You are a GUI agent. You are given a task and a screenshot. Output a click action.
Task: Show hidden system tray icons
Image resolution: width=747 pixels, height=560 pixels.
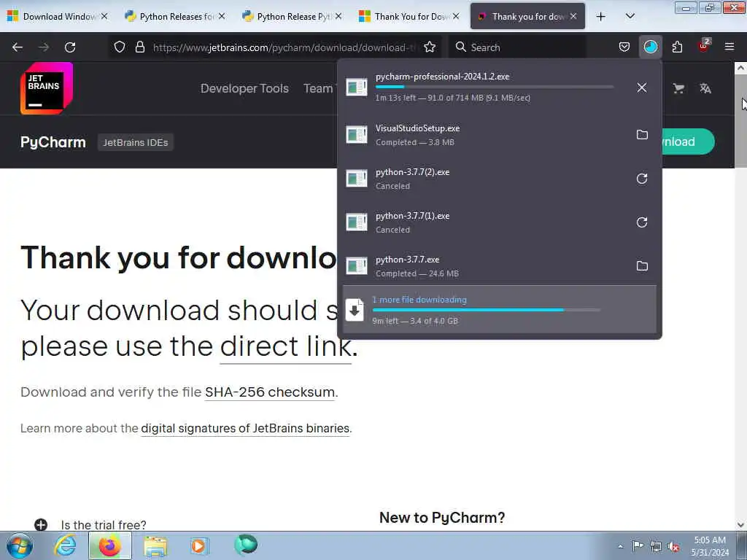tap(620, 546)
